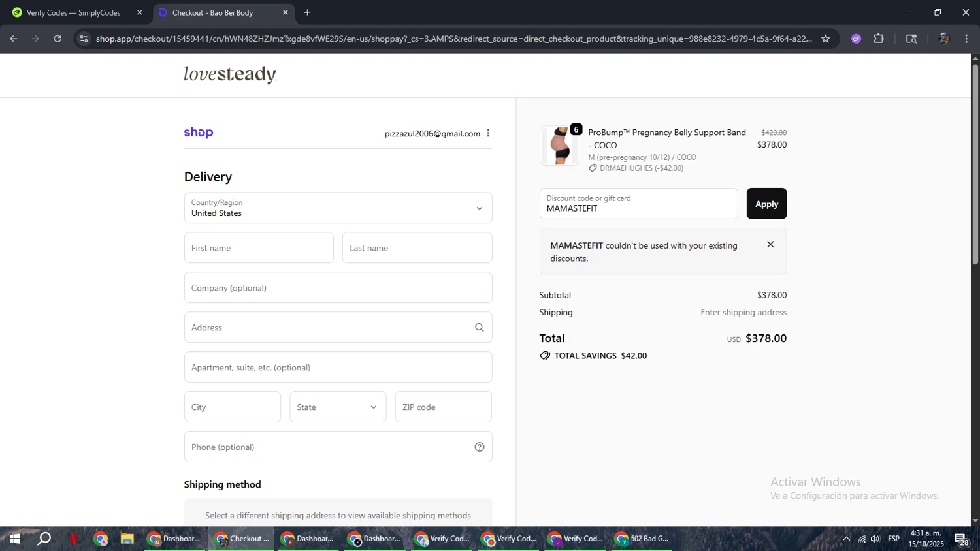Apply the discount code
Image resolution: width=980 pixels, height=551 pixels.
(x=766, y=204)
